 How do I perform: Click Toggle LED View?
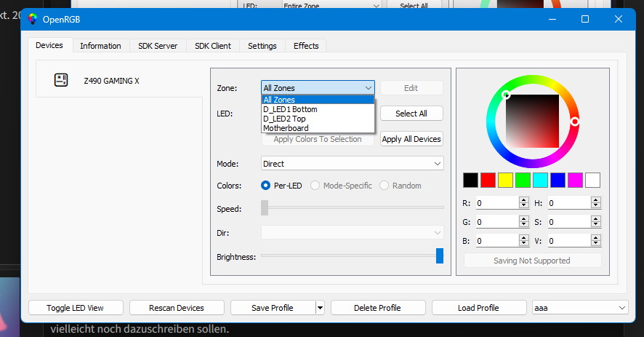pos(76,308)
